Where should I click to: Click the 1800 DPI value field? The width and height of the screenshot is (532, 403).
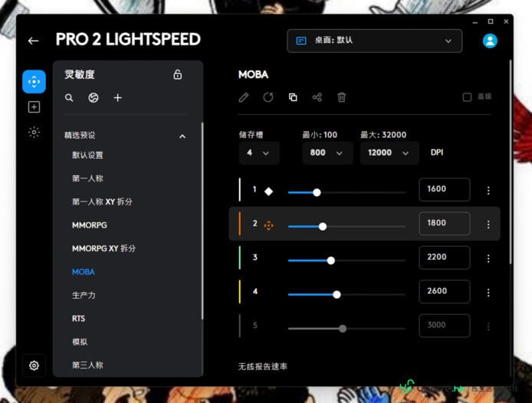click(445, 223)
